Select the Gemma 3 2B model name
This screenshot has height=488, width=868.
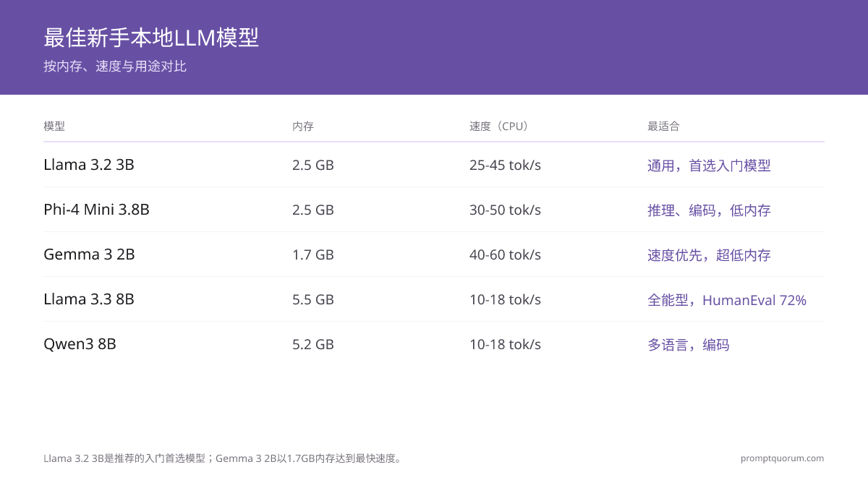point(89,254)
